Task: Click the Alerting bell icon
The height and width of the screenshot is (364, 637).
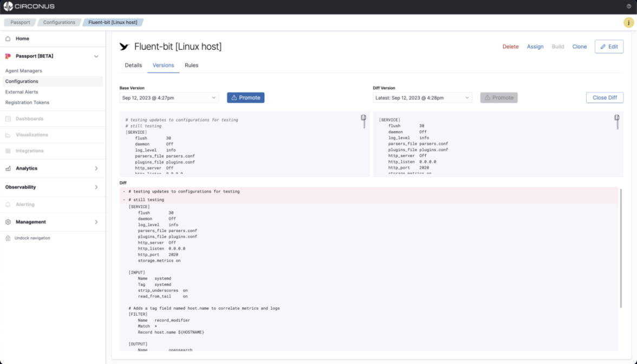Action: tap(8, 204)
